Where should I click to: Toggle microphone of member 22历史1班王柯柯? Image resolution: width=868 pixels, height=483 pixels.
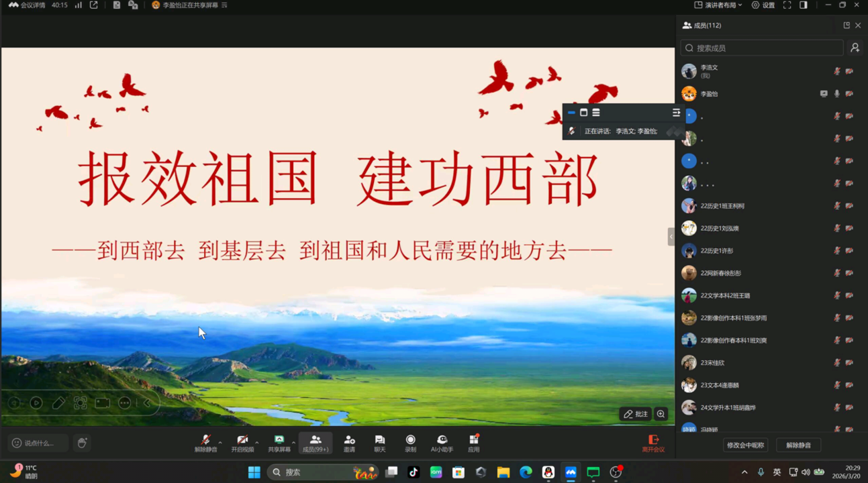click(836, 206)
